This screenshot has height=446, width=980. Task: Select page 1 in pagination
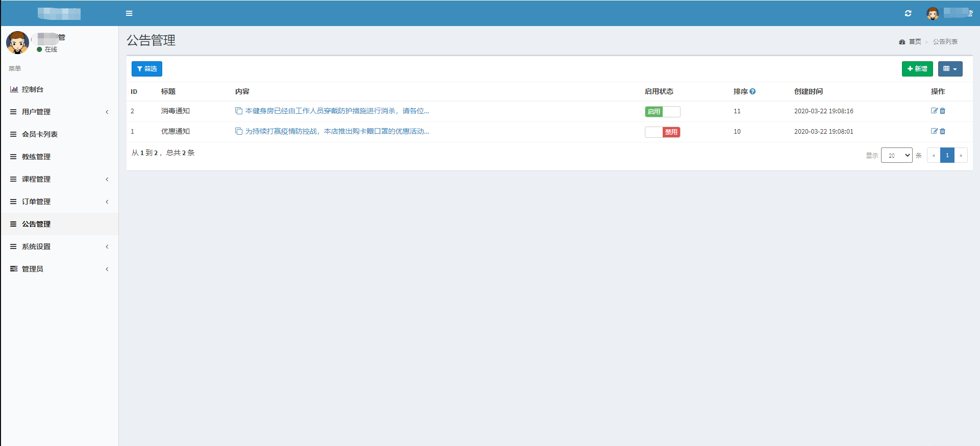[947, 156]
